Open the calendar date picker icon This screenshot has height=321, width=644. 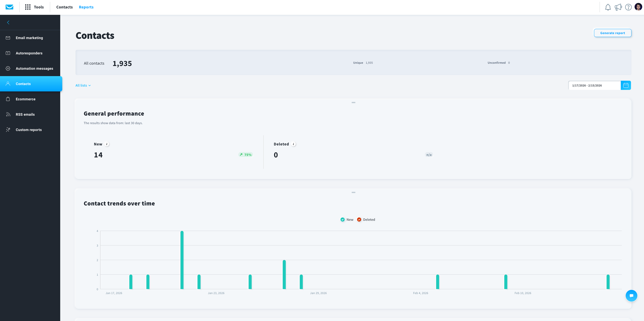626,85
